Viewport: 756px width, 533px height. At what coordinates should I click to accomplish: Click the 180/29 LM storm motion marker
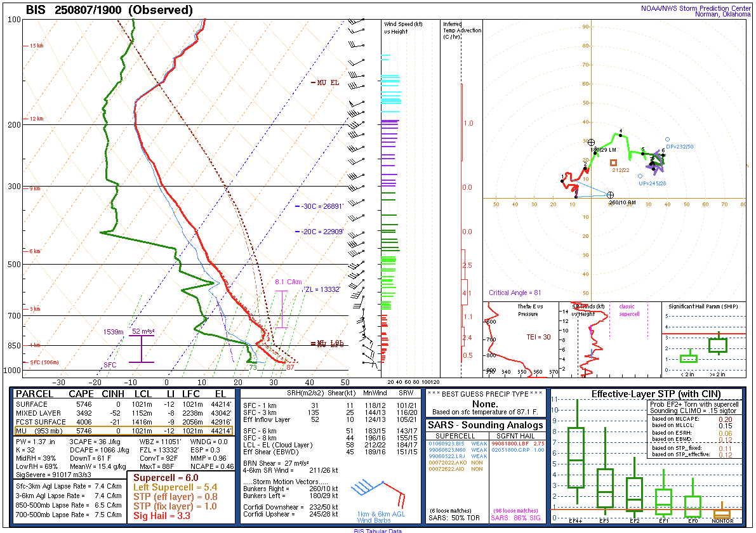(x=591, y=142)
